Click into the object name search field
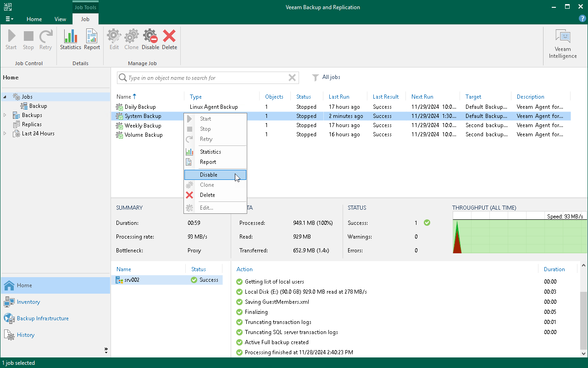 206,78
